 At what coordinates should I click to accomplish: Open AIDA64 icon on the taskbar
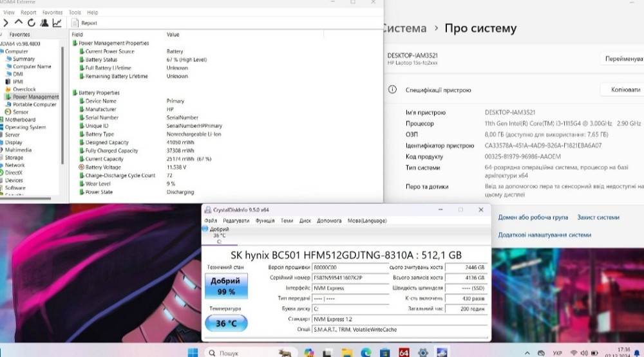404,352
